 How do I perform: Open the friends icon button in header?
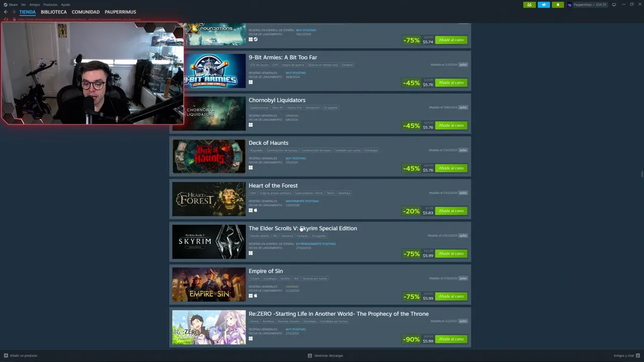pos(529,5)
